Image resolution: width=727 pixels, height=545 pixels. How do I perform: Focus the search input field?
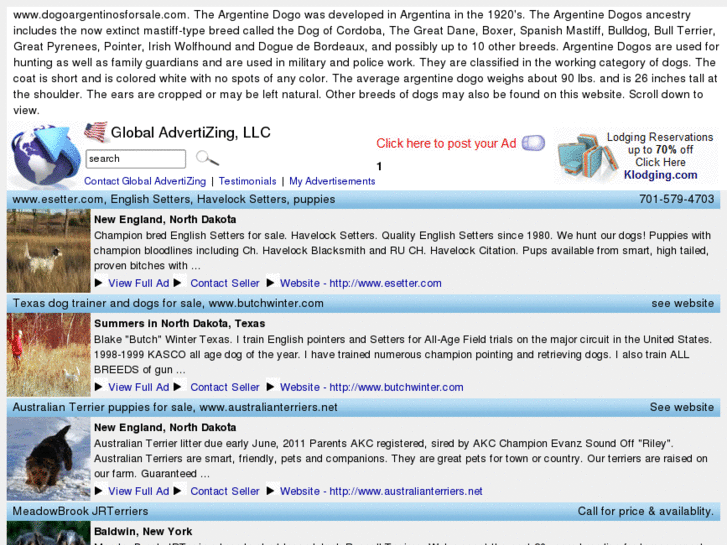136,159
